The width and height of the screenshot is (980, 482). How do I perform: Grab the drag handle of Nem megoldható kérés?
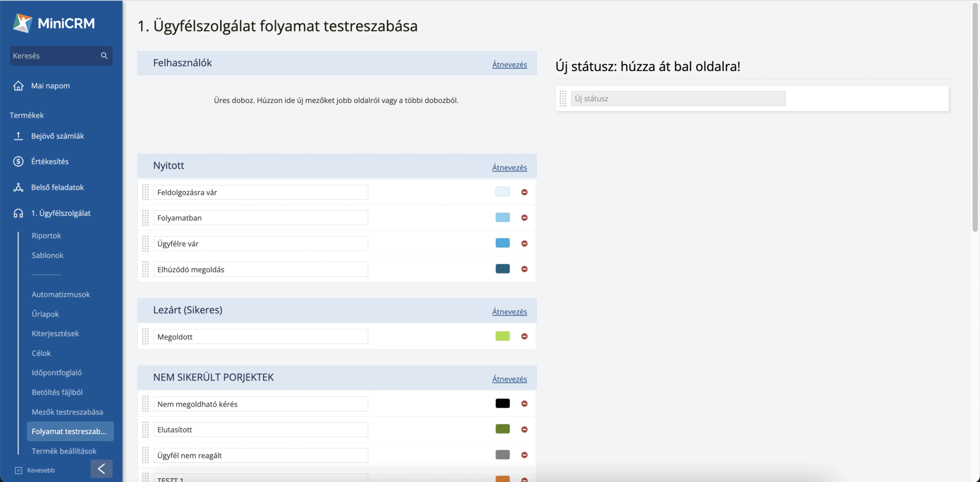[x=145, y=404]
